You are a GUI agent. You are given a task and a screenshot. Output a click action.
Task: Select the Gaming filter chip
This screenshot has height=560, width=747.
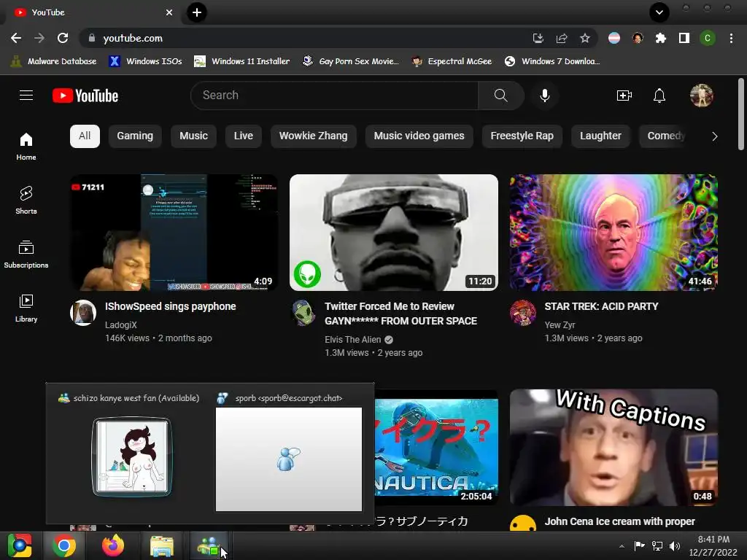pyautogui.click(x=135, y=136)
